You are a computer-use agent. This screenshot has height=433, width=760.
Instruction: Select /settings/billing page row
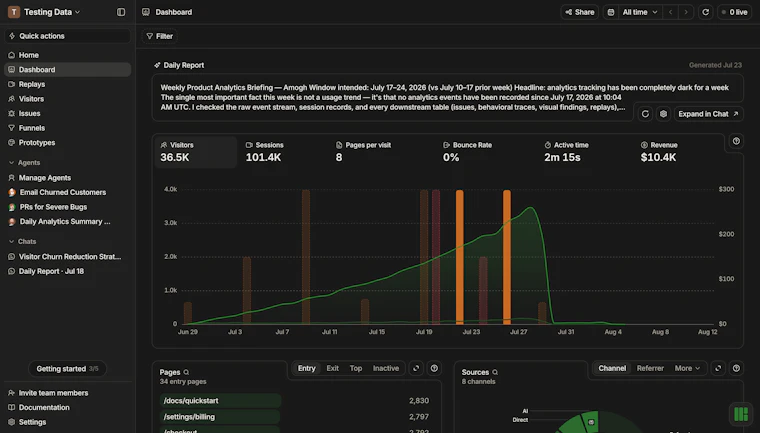click(296, 417)
